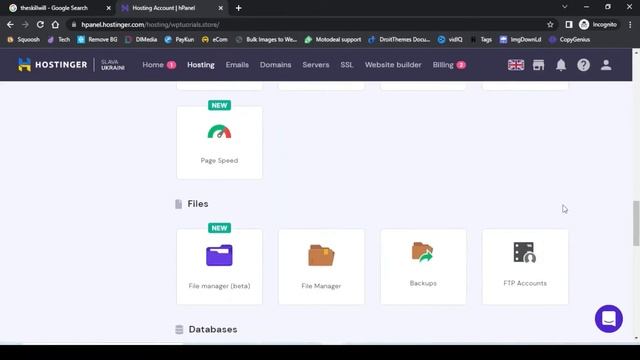Open File manager (beta) purple folder
This screenshot has height=360, width=640.
[x=219, y=267]
